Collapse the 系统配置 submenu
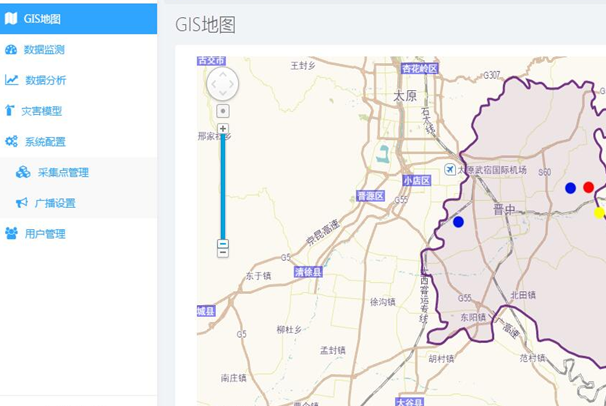 [46, 142]
